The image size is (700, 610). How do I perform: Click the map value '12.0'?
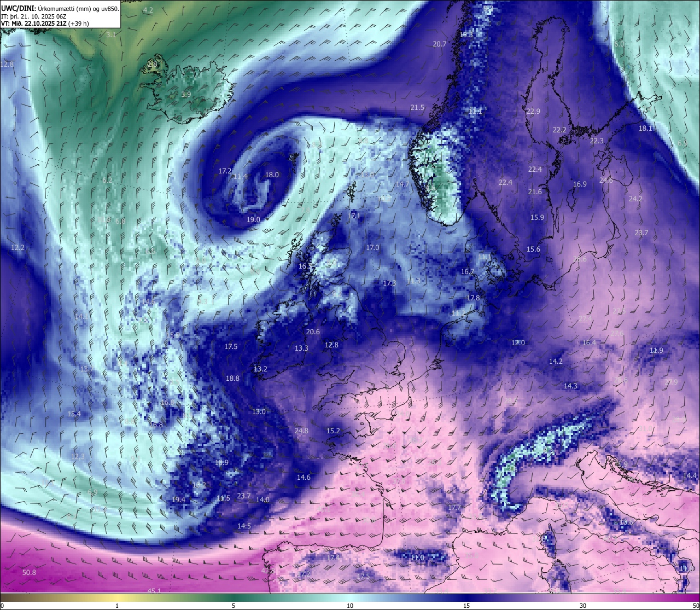(x=518, y=342)
